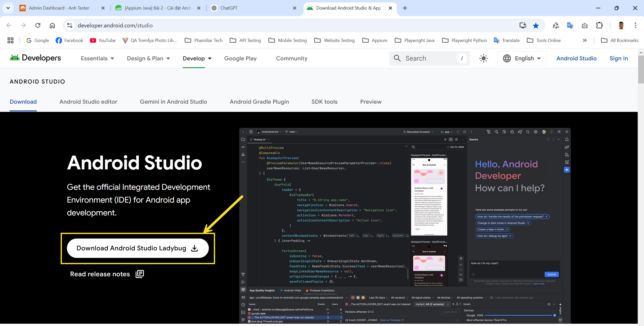
Task: Expand the API Testing bookmark folder
Action: (x=246, y=40)
